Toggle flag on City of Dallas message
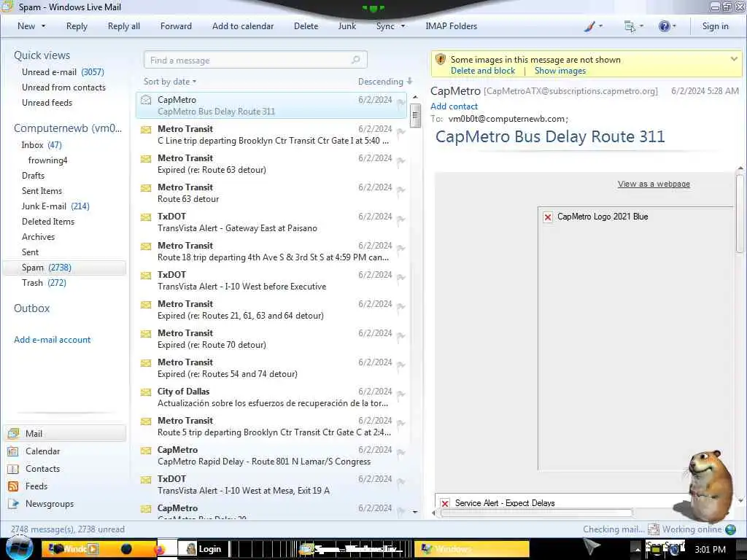 point(400,394)
